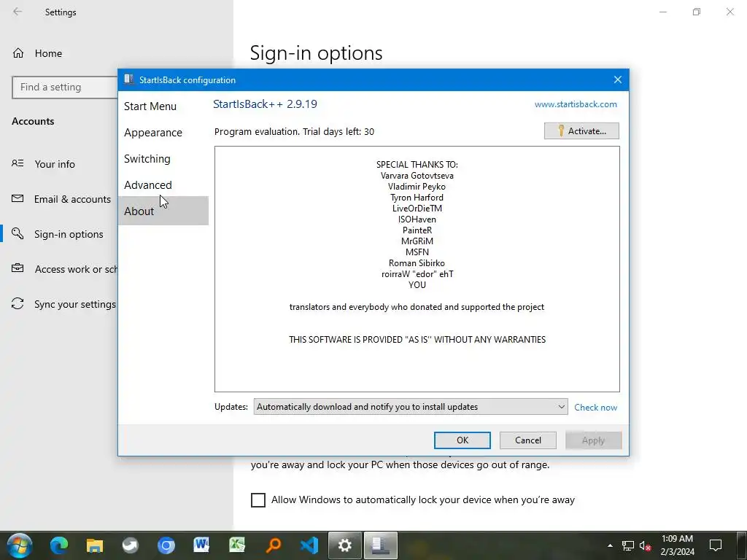Show hidden tray icons arrow
This screenshot has height=560, width=747.
611,545
